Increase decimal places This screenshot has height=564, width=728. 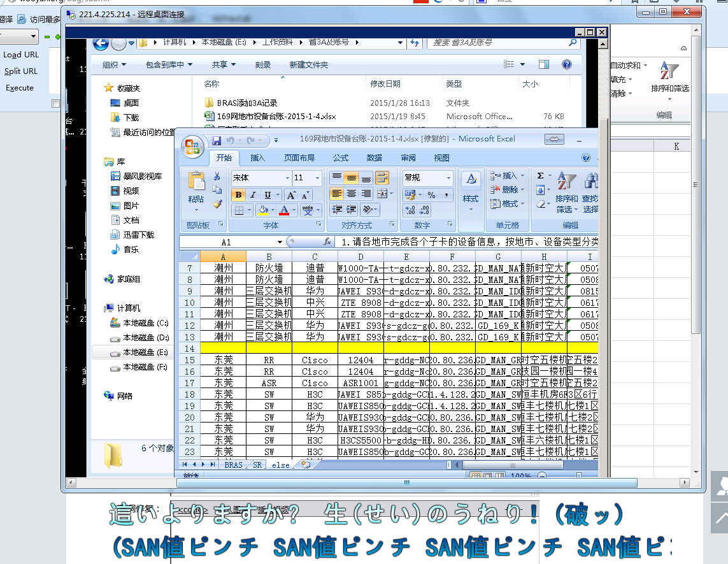pos(410,210)
